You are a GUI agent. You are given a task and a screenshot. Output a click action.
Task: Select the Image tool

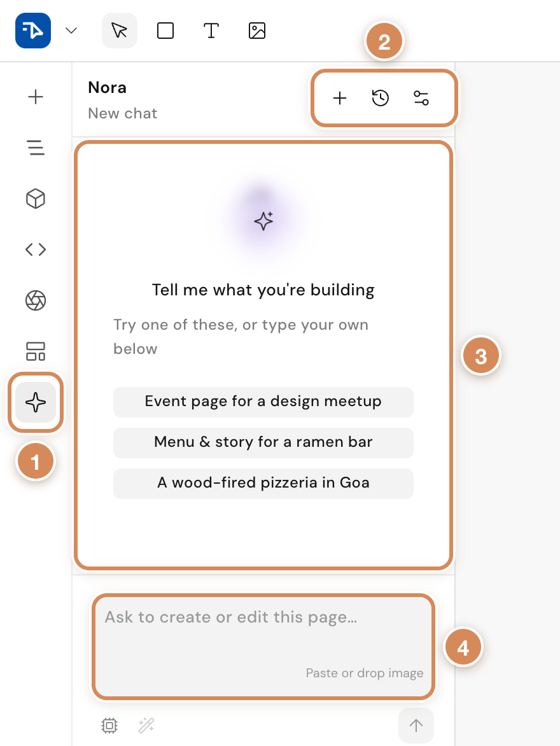pyautogui.click(x=257, y=31)
